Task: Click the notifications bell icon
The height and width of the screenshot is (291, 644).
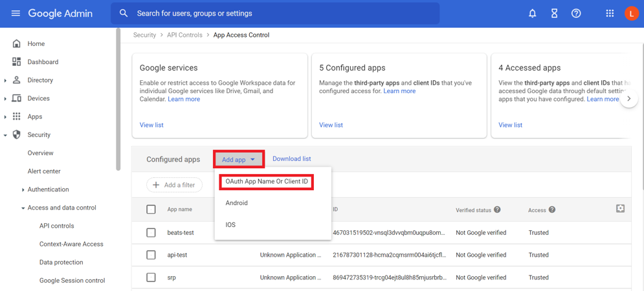Action: [x=532, y=14]
